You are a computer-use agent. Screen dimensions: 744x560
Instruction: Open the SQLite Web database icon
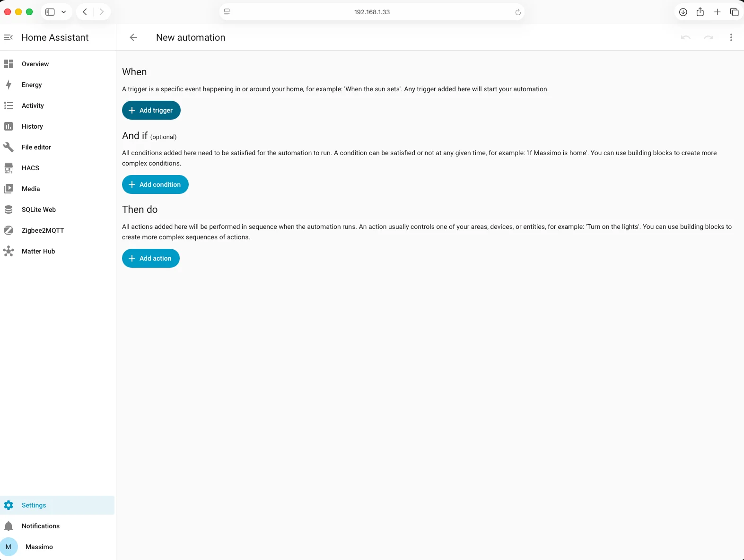point(9,210)
